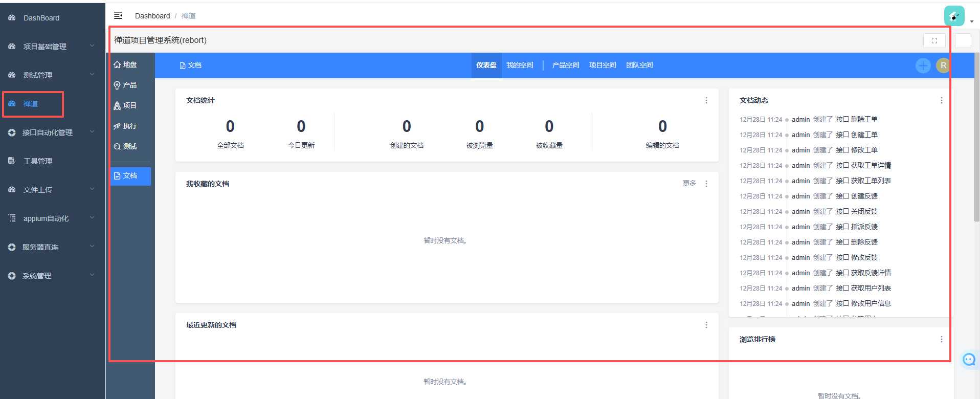Image resolution: width=980 pixels, height=399 pixels.
Task: Click the magnifier icon beside 测试
Action: 117,147
